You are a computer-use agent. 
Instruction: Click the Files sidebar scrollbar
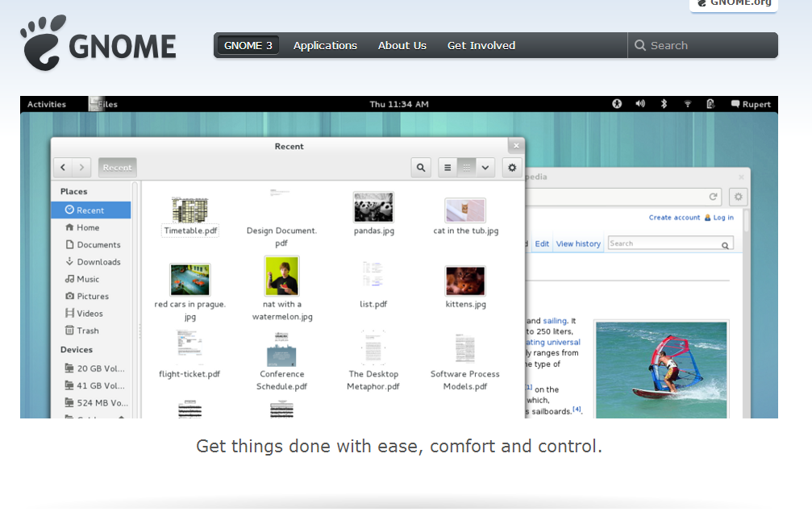(135, 300)
